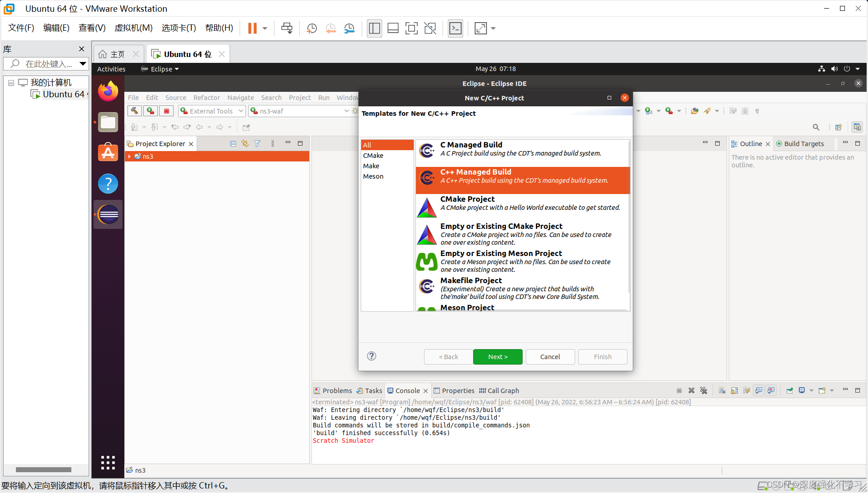Choose the C++ Managed Build template
Image resolution: width=868 pixels, height=493 pixels.
point(523,180)
